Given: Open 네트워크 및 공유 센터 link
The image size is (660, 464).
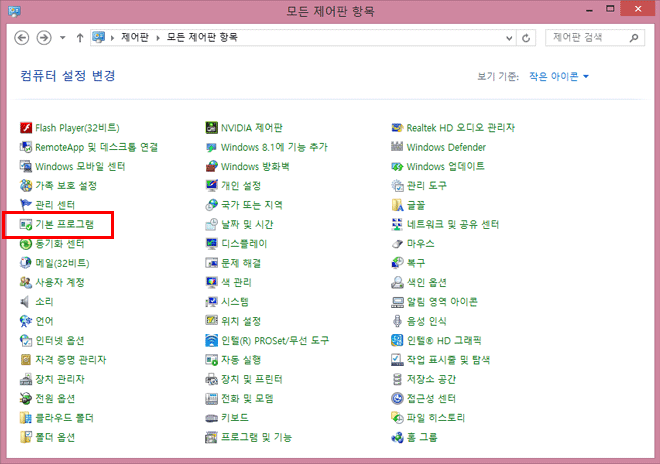Looking at the screenshot, I should (453, 224).
